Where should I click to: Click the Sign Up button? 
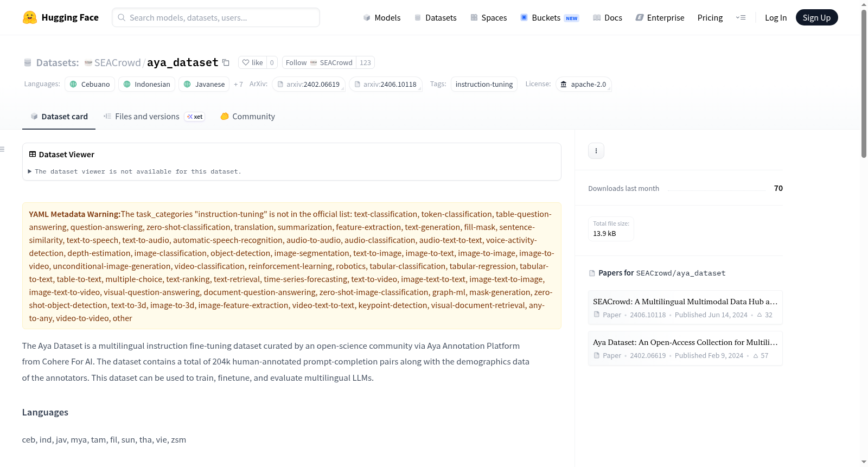[816, 17]
